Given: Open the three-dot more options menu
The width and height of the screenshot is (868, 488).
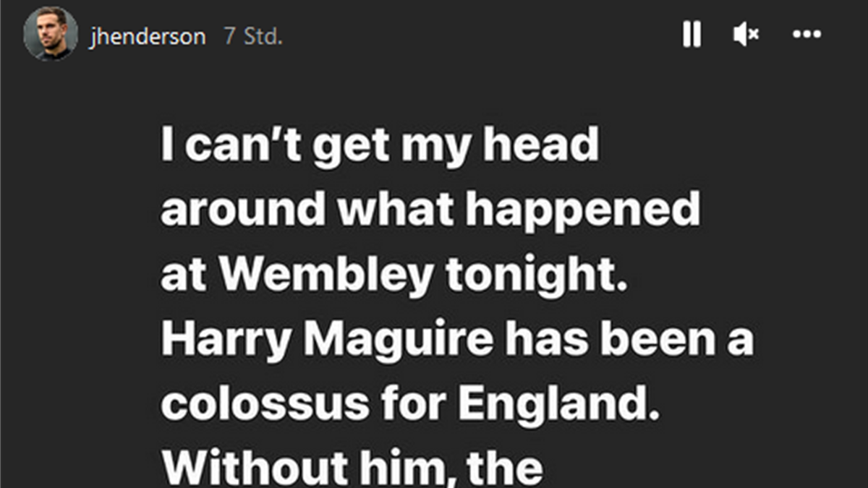Looking at the screenshot, I should 807,34.
